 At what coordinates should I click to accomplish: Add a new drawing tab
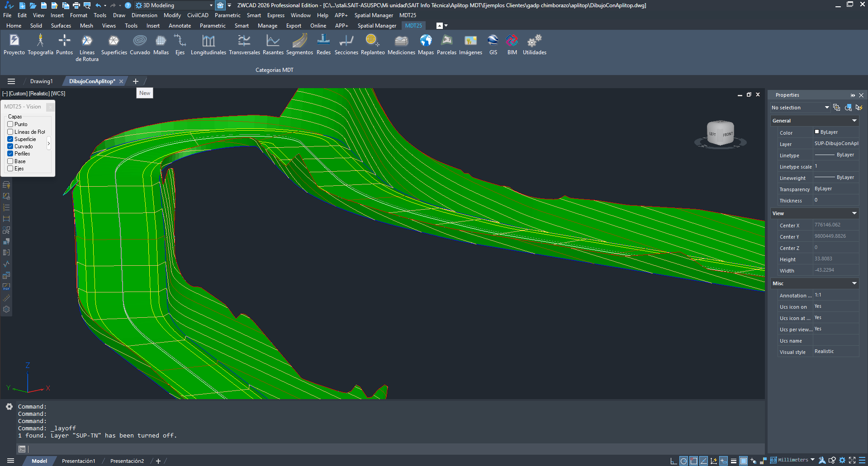click(x=135, y=81)
